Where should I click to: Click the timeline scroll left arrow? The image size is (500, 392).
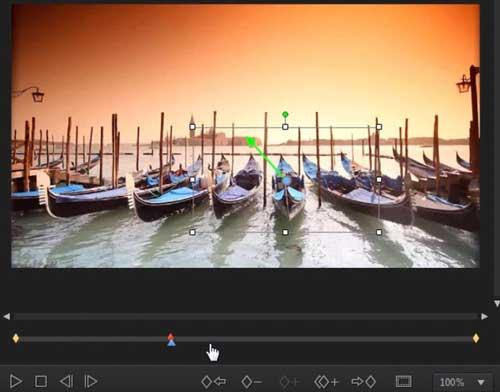[x=7, y=316]
